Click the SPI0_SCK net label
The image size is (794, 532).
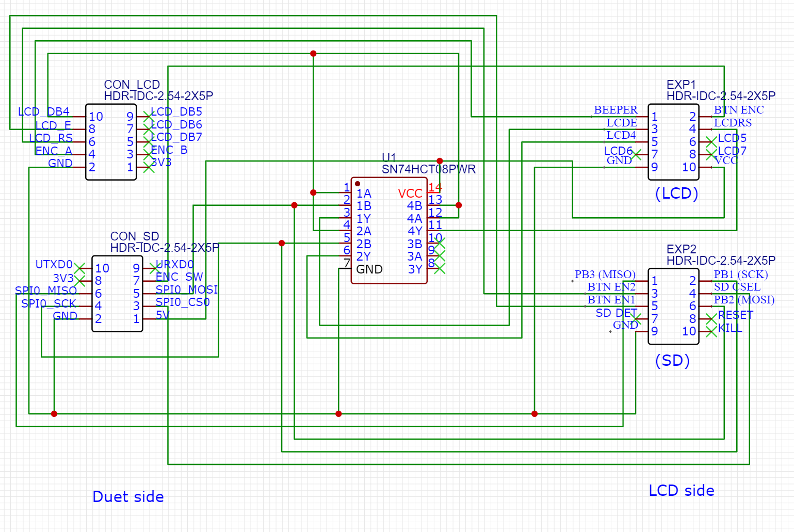tap(48, 304)
